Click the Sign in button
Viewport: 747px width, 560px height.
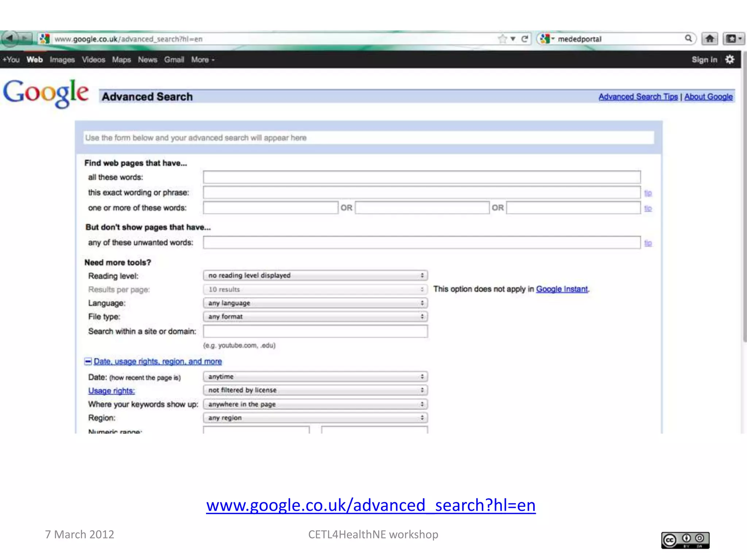(704, 59)
